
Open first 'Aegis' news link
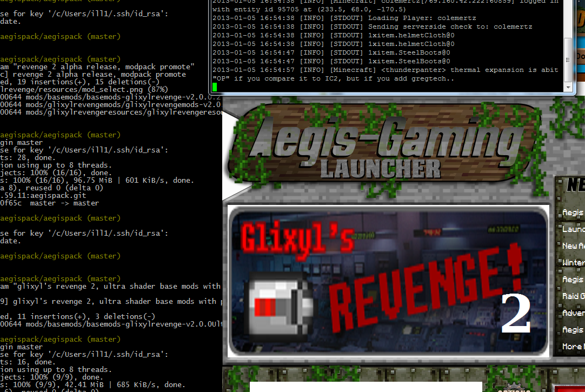(x=573, y=212)
